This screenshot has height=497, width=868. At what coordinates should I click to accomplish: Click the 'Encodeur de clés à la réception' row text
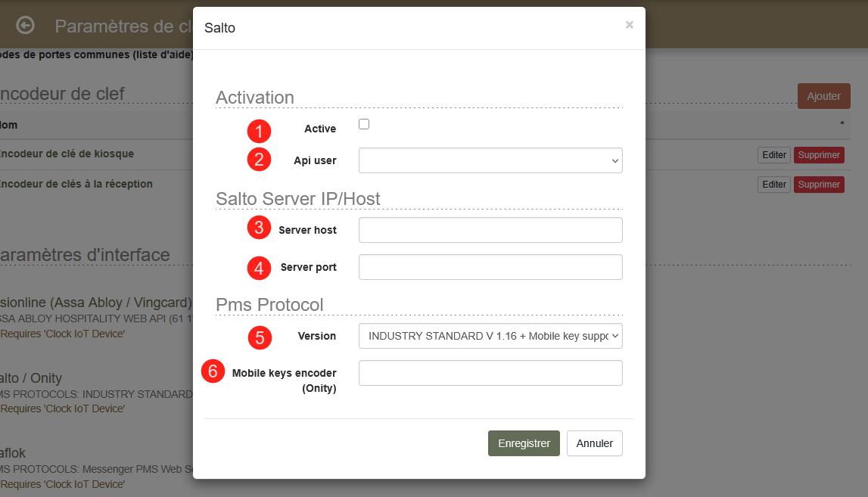(x=76, y=184)
